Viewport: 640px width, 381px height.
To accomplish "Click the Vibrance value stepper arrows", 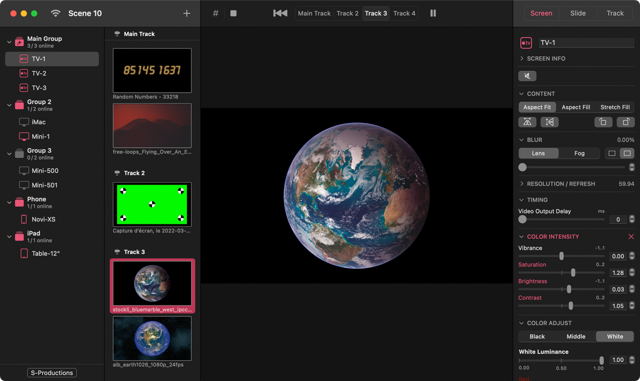I will (632, 256).
